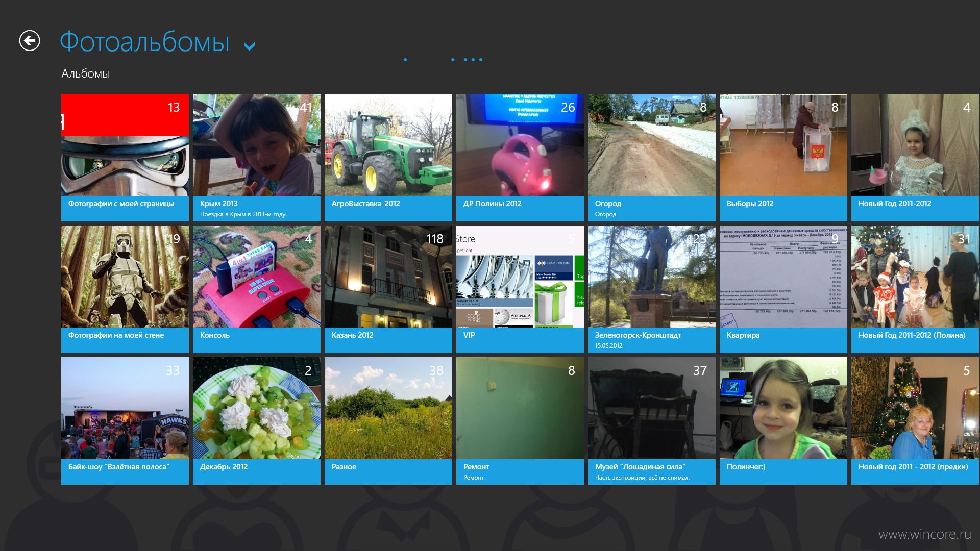
Task: Open the VIP album tile
Action: pos(520,289)
